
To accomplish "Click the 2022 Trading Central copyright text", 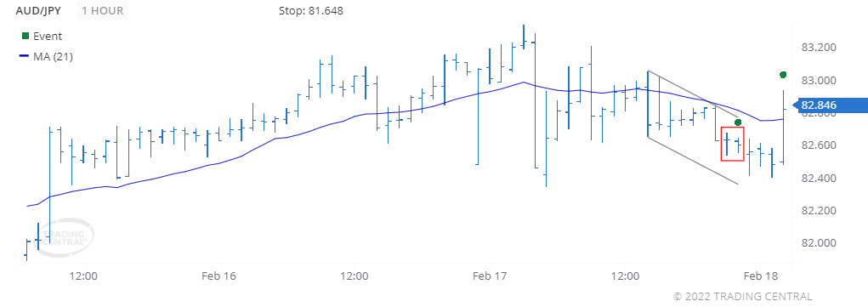I will [742, 297].
